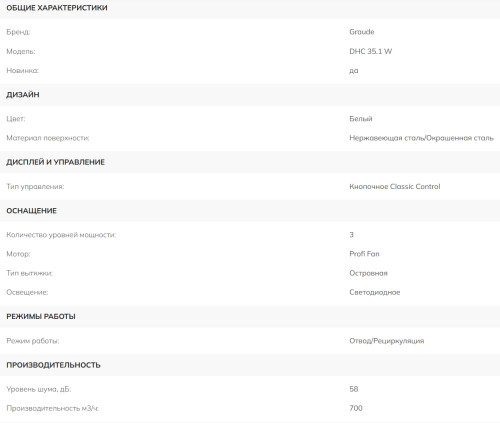This screenshot has width=500, height=423.
Task: Click the РЕЖИМЫ РАБОТЫ section header
Action: point(41,317)
